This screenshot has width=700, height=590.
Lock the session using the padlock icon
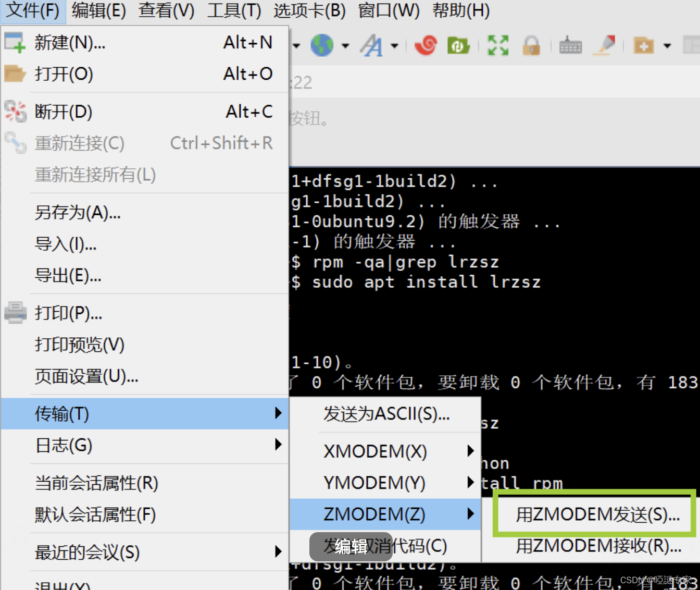(531, 45)
